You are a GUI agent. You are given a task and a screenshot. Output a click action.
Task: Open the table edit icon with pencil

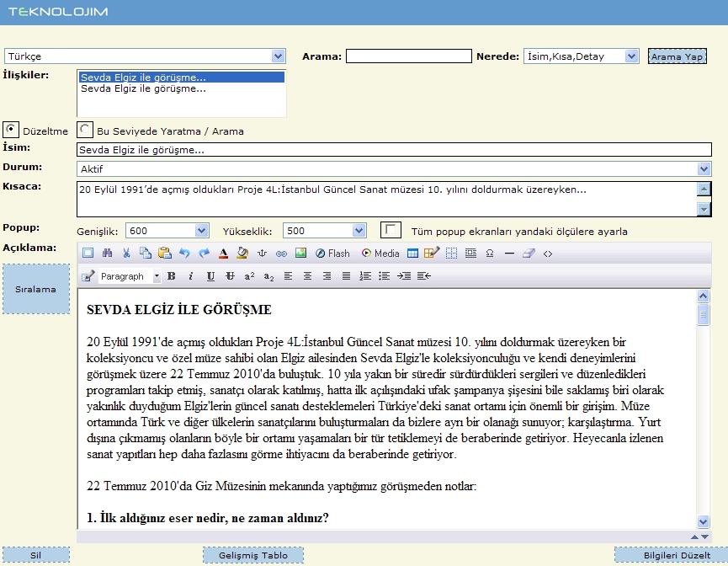[x=431, y=253]
